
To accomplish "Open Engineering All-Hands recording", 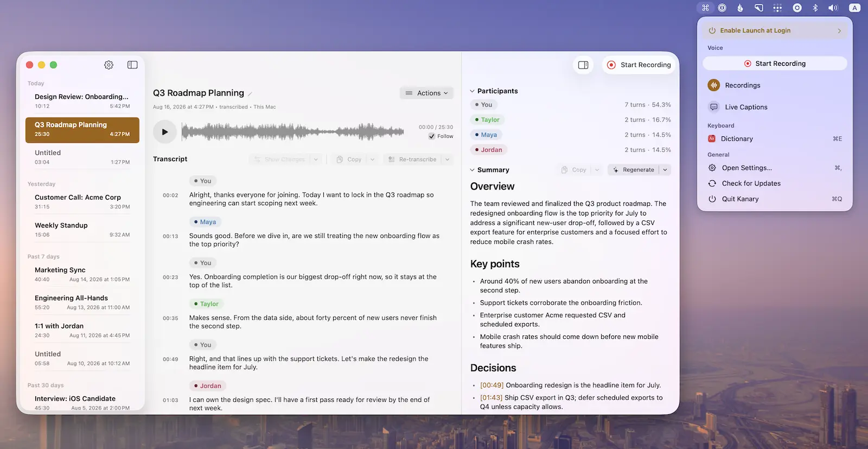I will click(x=82, y=302).
